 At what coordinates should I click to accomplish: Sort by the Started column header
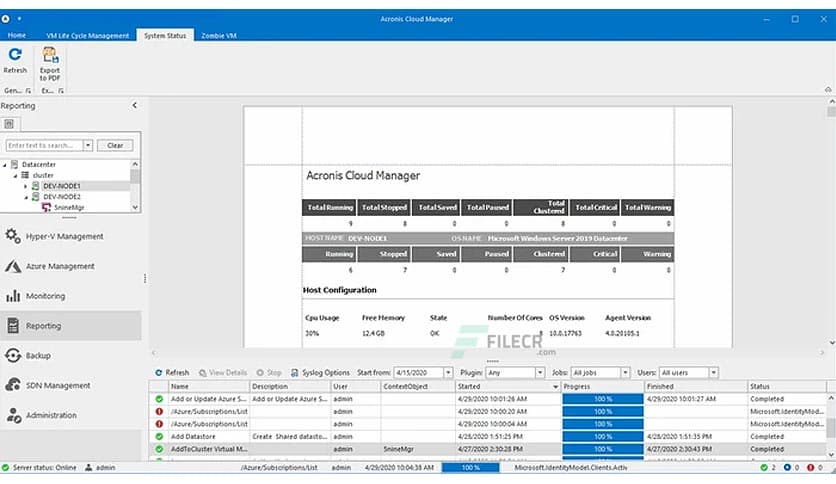[509, 386]
